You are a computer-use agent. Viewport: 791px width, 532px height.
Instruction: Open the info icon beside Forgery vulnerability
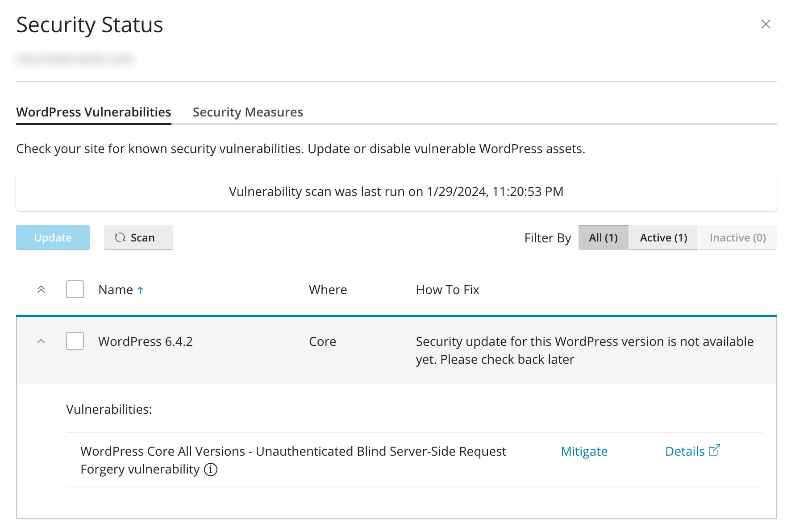211,470
